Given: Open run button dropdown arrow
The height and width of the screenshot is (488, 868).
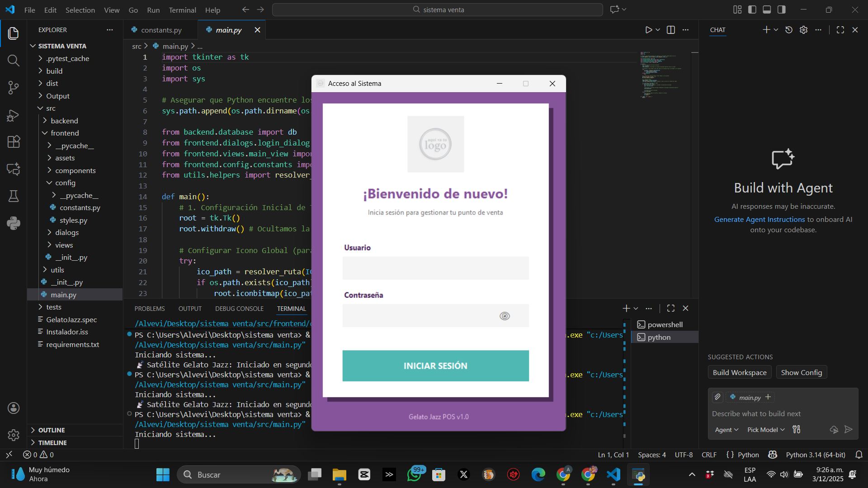Looking at the screenshot, I should [658, 30].
